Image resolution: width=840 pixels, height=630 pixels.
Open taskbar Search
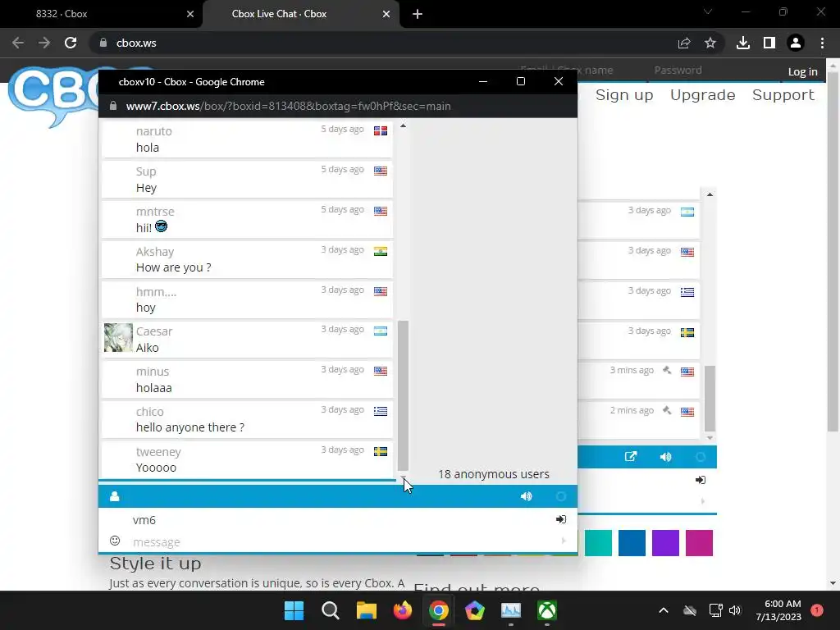(331, 610)
